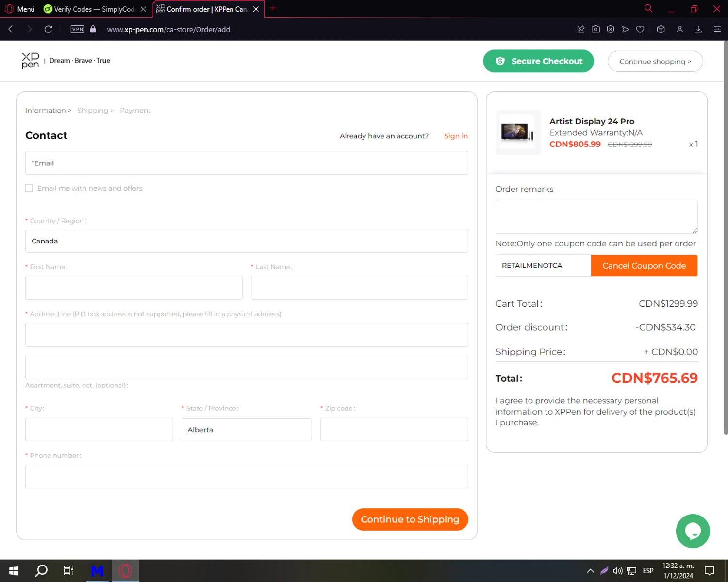Focus the First Name field
Viewport: 728px width, 582px height.
point(133,288)
